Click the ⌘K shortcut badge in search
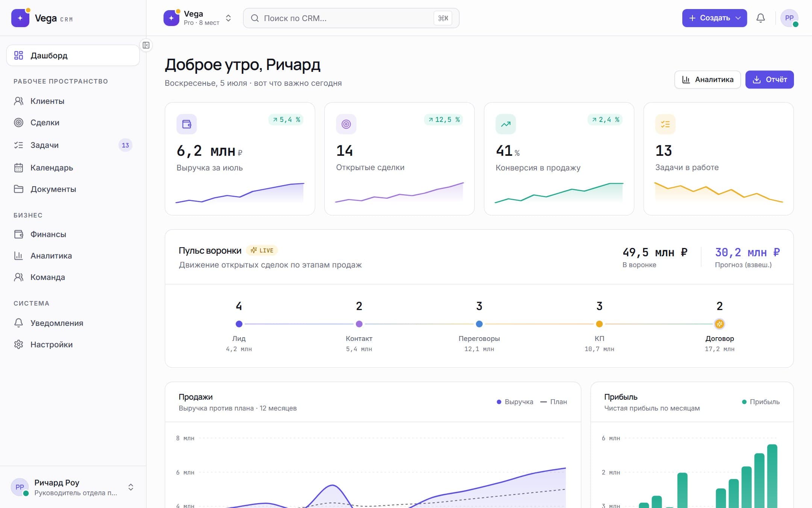 tap(443, 18)
